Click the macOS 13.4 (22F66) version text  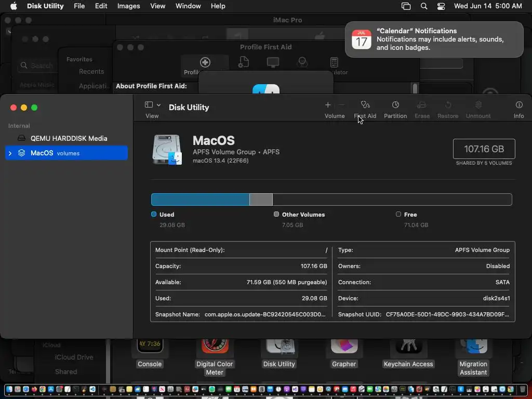tap(220, 161)
